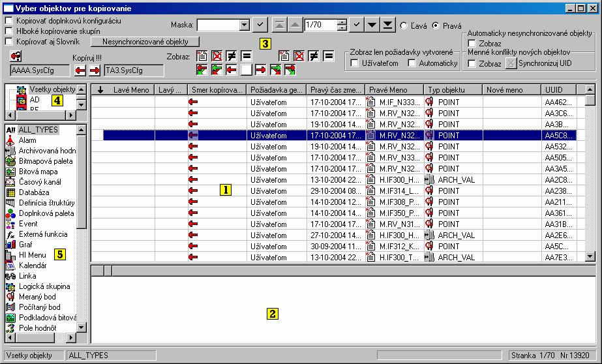Choose the Databáza object type

[x=35, y=192]
